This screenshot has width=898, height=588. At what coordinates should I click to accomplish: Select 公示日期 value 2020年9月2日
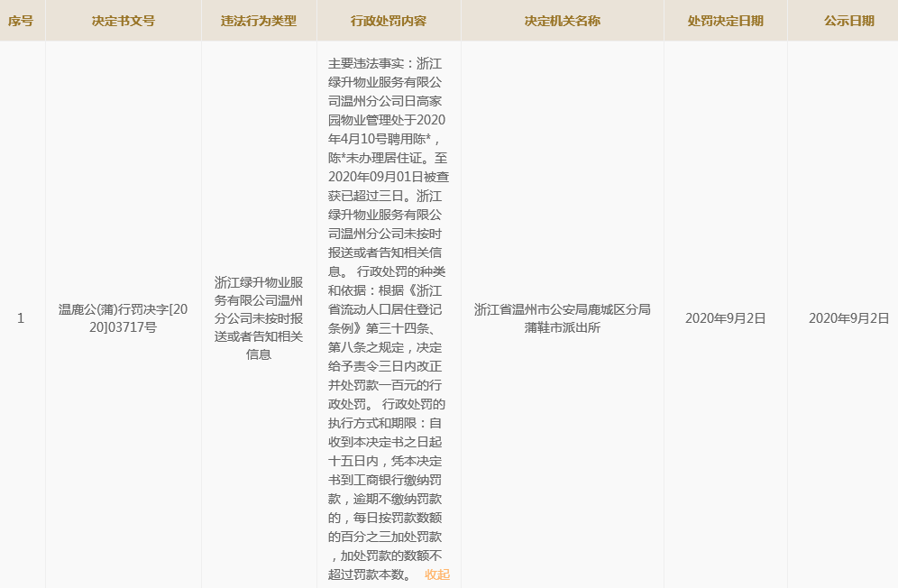(849, 318)
